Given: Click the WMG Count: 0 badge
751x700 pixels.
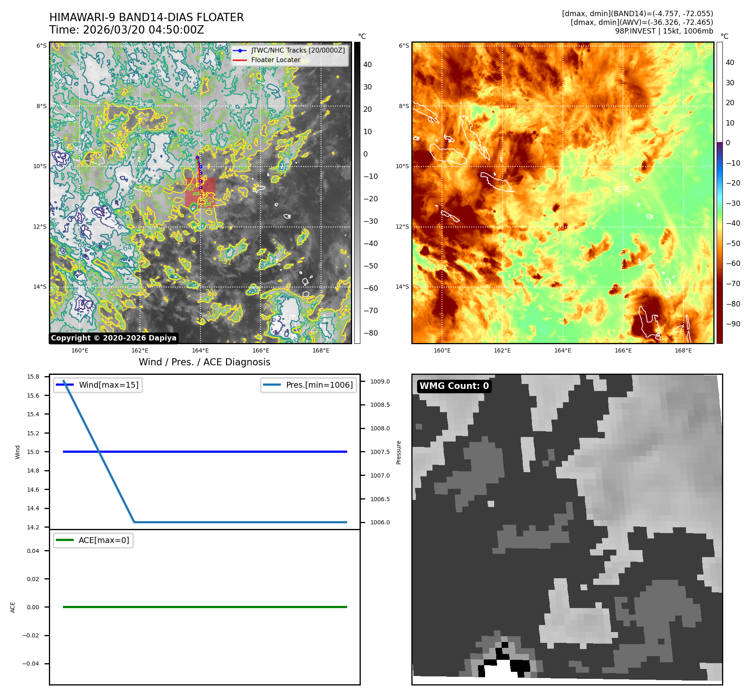Looking at the screenshot, I should coord(454,386).
